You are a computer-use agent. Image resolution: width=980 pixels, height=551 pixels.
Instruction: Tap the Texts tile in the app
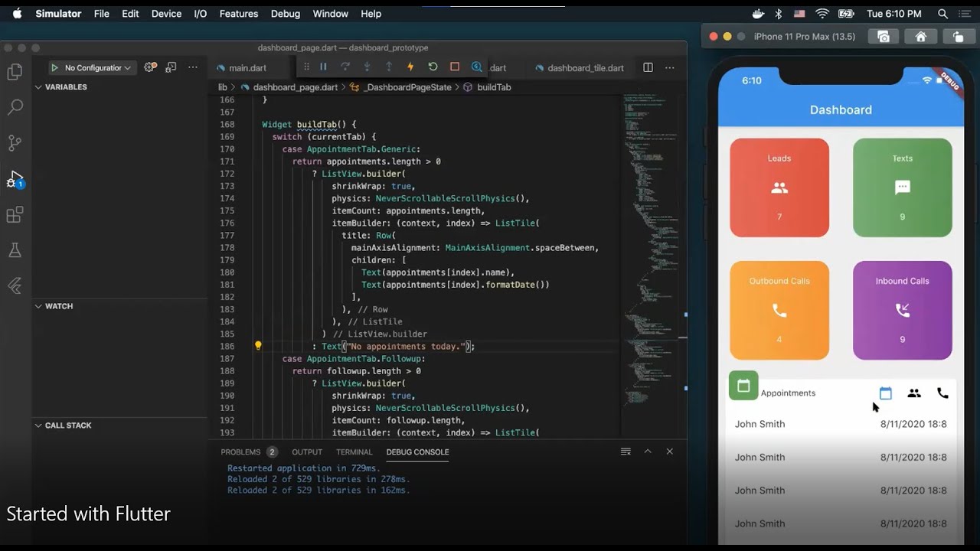point(903,187)
